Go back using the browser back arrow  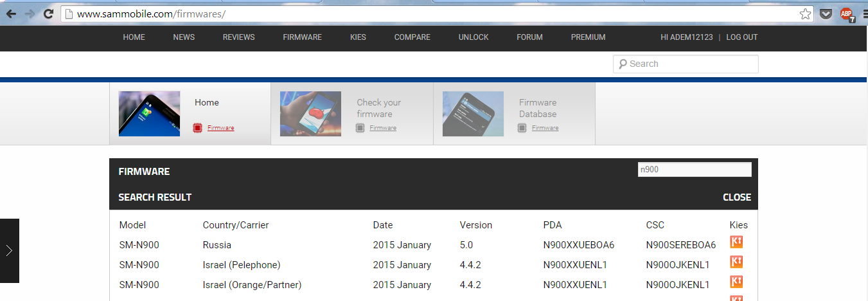pyautogui.click(x=11, y=14)
